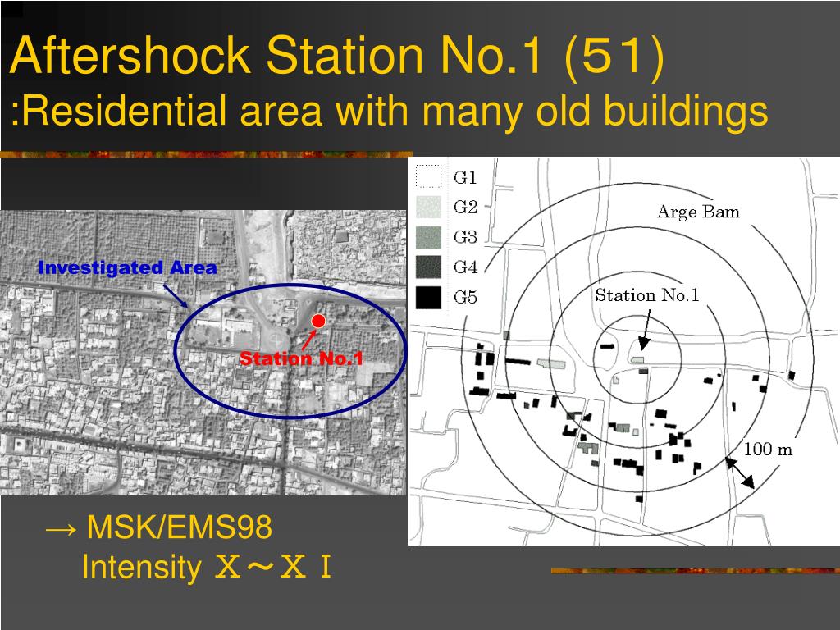Click the 'G2' legend label
Viewport: 840px width, 630px height.
pyautogui.click(x=465, y=207)
